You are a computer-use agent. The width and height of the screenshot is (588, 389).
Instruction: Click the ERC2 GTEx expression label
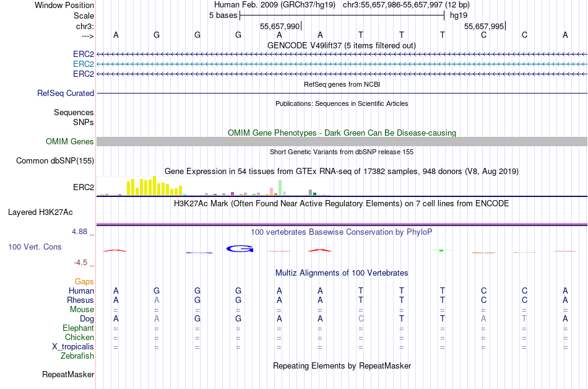coord(84,187)
